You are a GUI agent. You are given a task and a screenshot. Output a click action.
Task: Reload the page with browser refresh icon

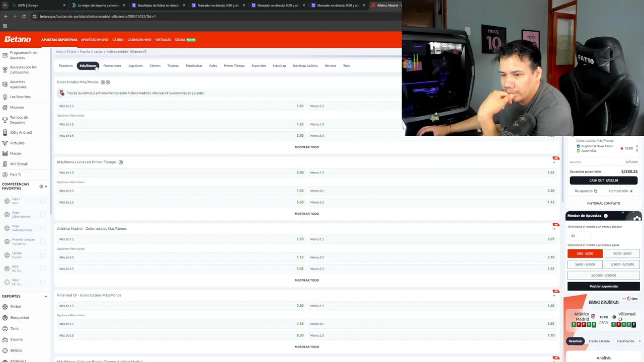click(24, 16)
